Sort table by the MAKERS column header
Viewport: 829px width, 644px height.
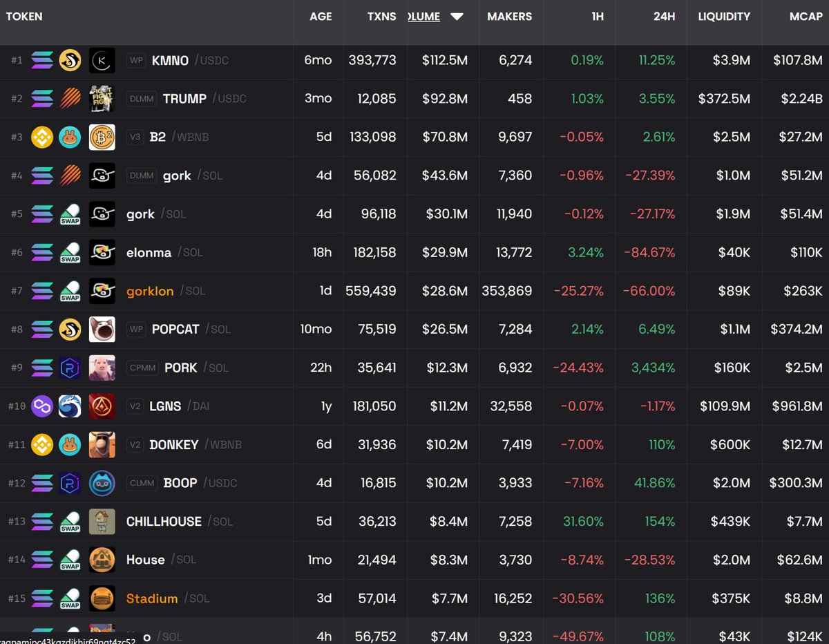click(x=510, y=17)
